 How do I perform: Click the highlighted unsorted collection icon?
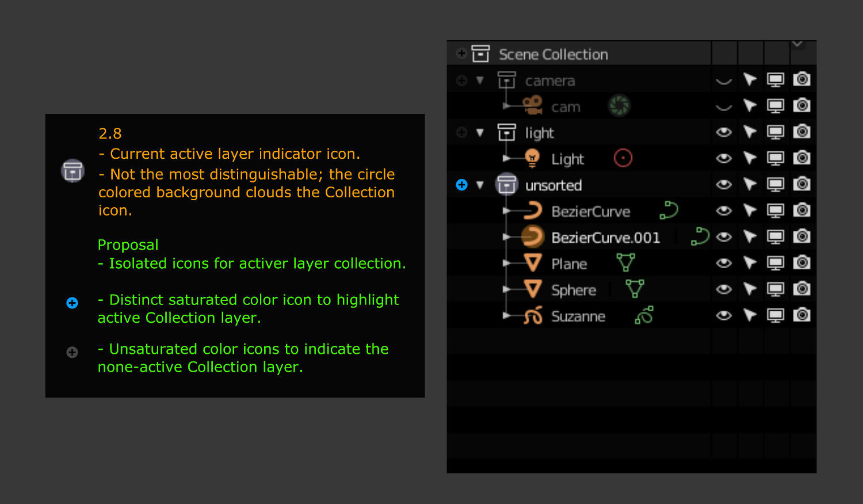tap(506, 185)
